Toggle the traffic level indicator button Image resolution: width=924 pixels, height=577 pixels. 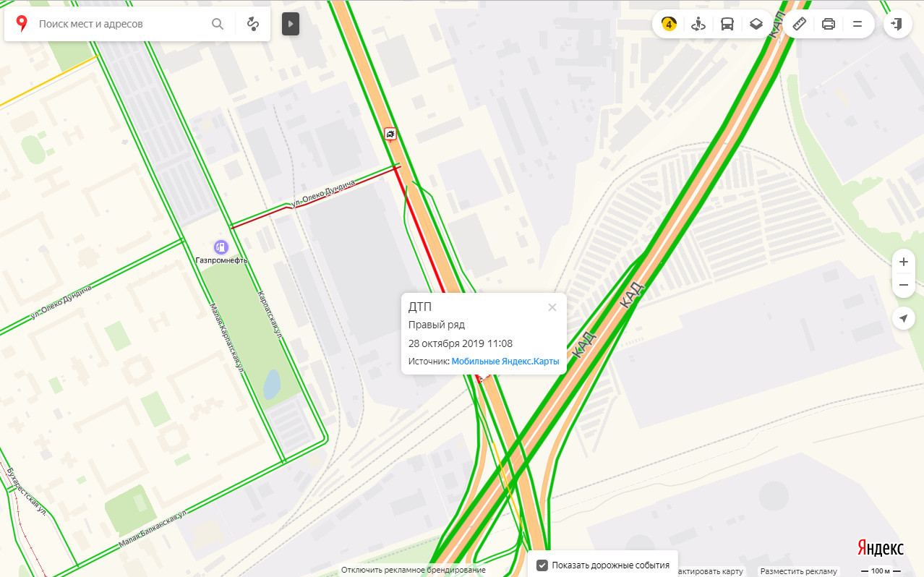coord(670,24)
